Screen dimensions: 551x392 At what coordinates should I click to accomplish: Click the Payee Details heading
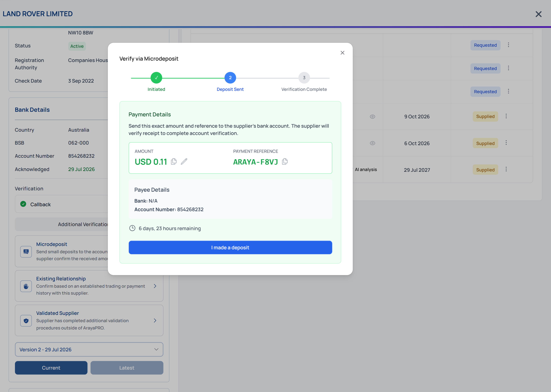(152, 190)
